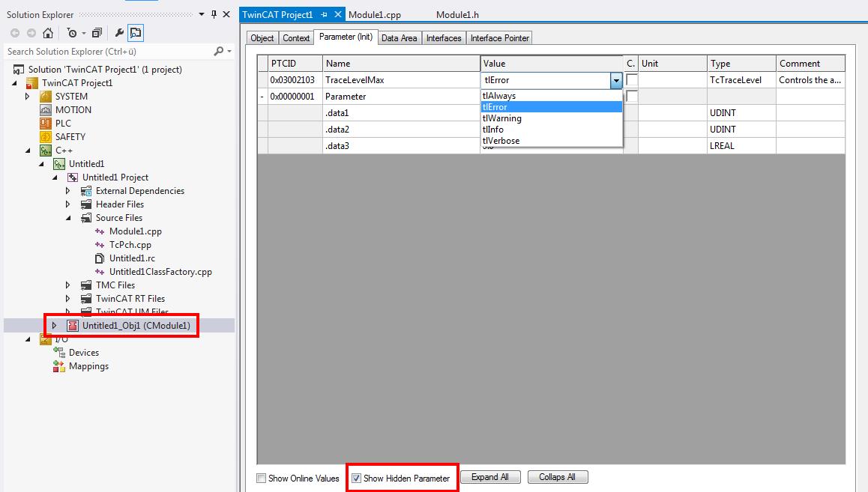Click the Collaps All button
Image resolution: width=868 pixels, height=492 pixels.
pyautogui.click(x=558, y=477)
